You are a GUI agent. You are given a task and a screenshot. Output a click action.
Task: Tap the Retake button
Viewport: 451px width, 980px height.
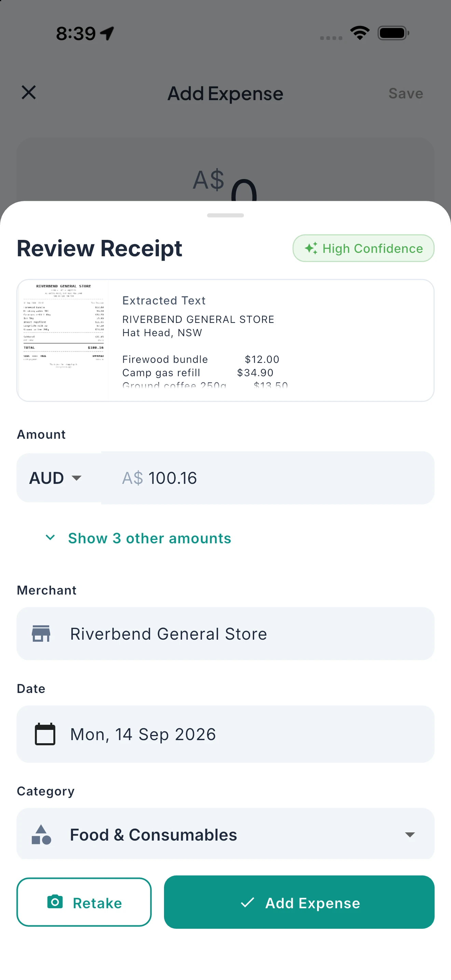point(84,902)
